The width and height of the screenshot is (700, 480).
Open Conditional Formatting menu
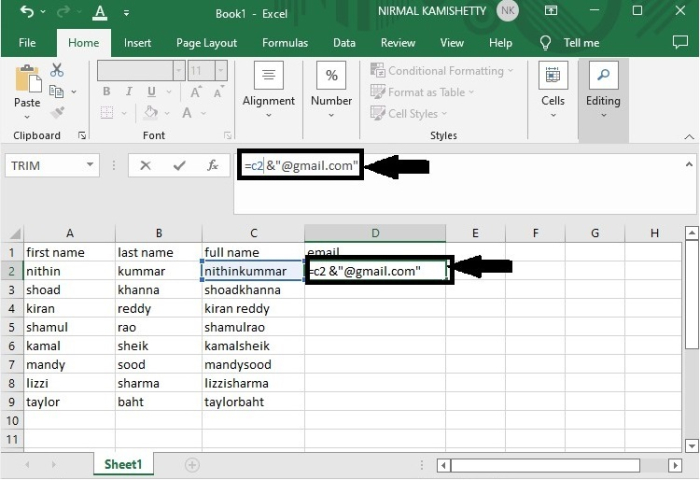(x=442, y=71)
